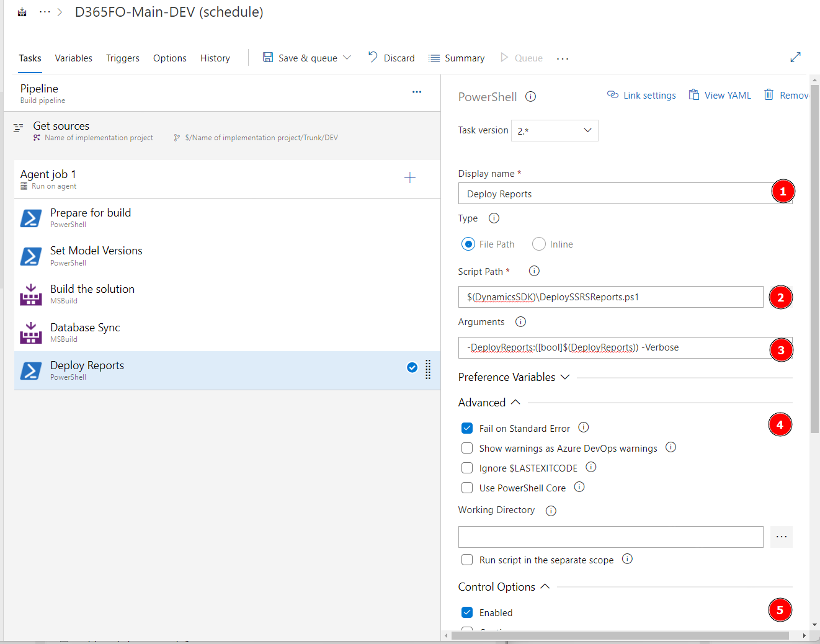Click the drag handle on Deploy Reports task
820x644 pixels.
coord(428,370)
